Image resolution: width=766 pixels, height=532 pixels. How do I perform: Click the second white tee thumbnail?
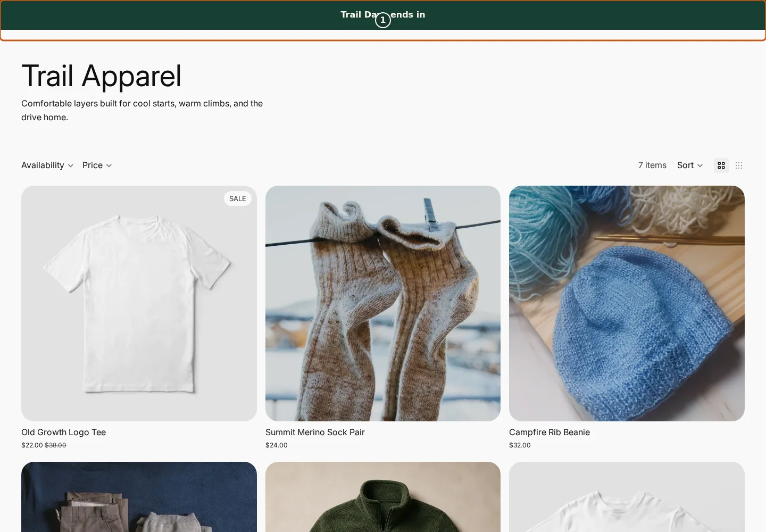click(627, 497)
